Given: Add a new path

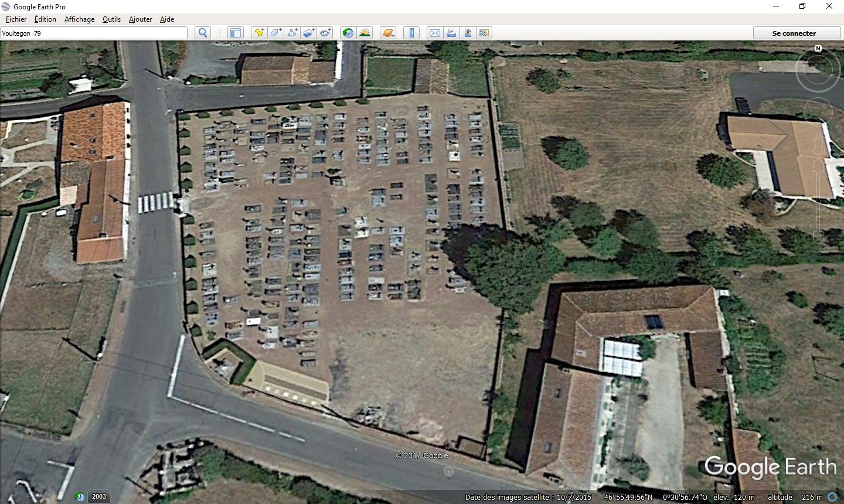Looking at the screenshot, I should point(292,33).
